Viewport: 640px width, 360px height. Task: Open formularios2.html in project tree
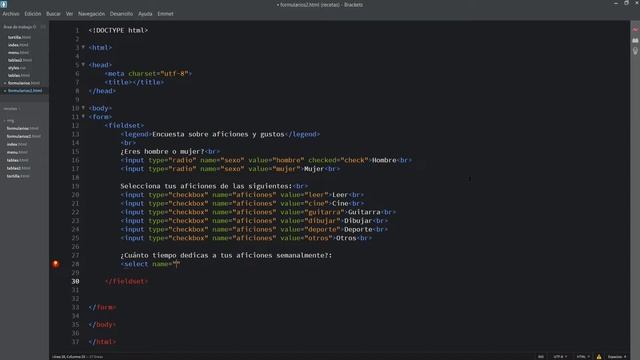24,136
